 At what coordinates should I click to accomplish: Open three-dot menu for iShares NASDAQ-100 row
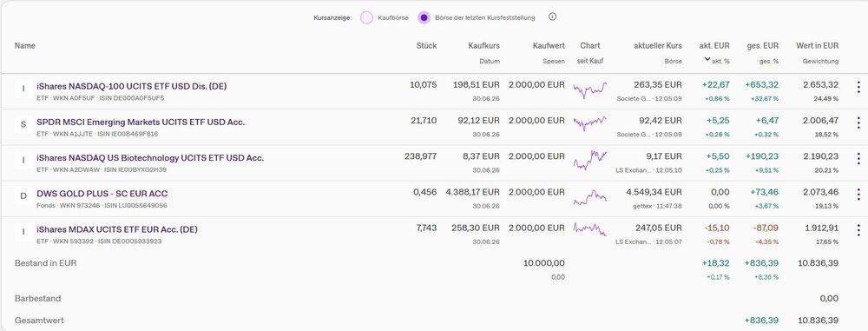click(858, 88)
